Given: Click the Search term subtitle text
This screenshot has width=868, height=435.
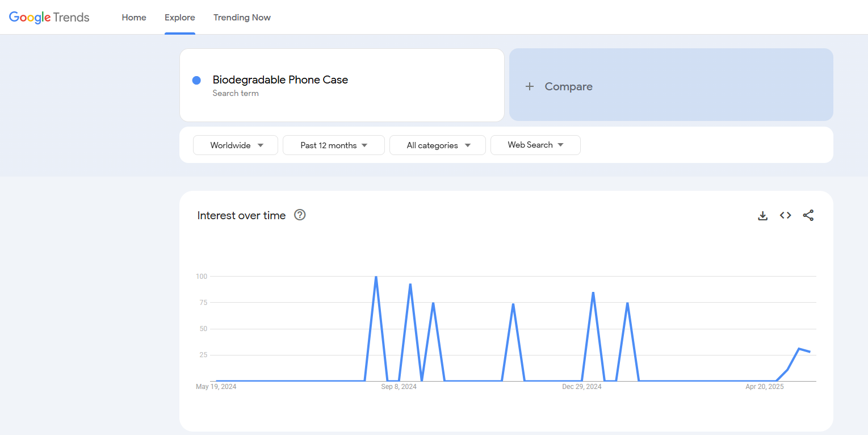Looking at the screenshot, I should 236,93.
